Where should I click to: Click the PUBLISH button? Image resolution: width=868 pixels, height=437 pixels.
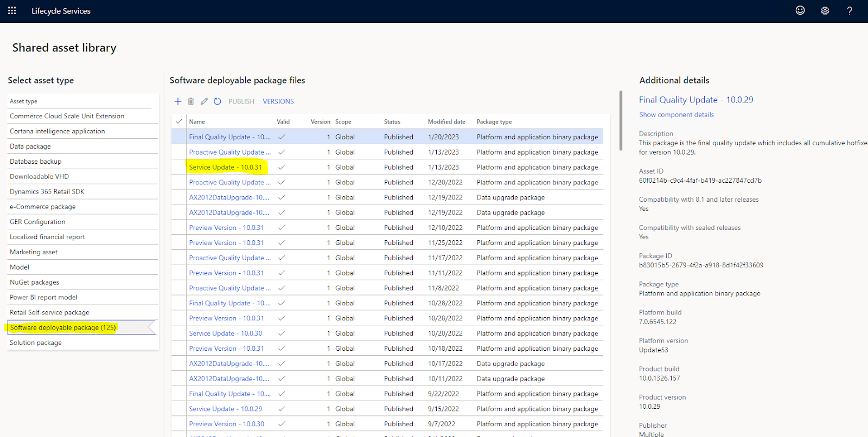point(241,101)
